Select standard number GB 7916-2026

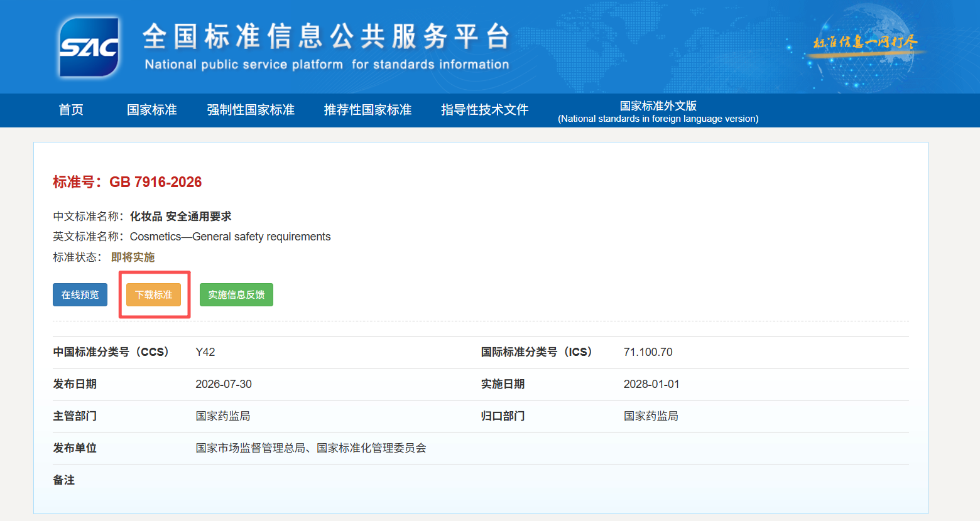pos(156,182)
